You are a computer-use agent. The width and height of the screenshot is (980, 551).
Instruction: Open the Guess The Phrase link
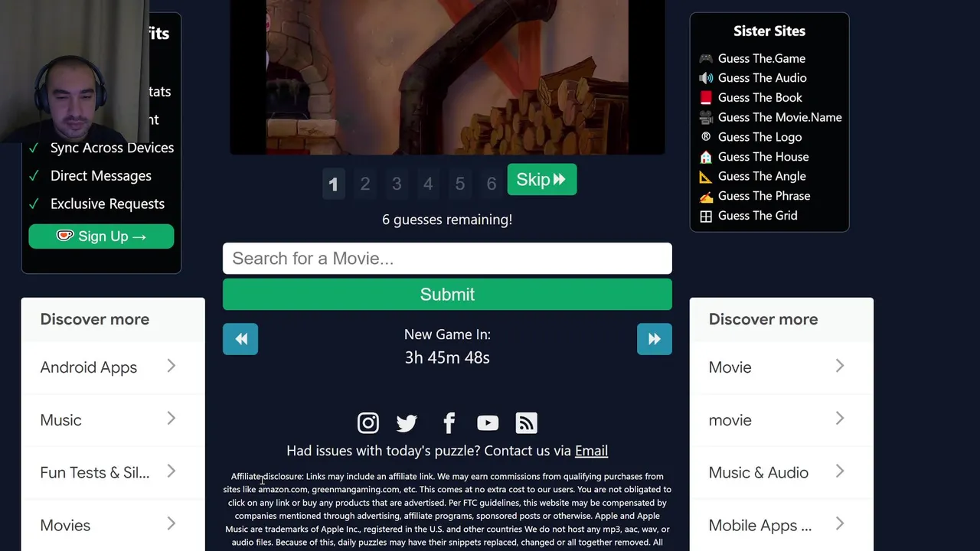(x=764, y=196)
